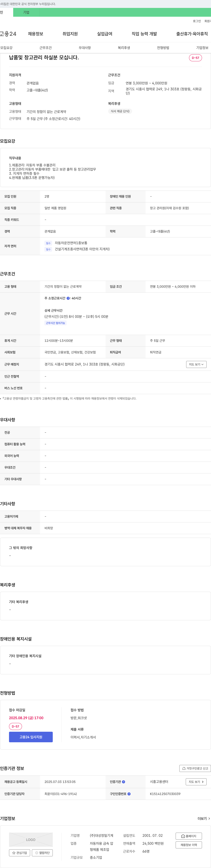211x868 pixels.
Task: Block company with the 열람차단 button
Action: tap(42, 853)
